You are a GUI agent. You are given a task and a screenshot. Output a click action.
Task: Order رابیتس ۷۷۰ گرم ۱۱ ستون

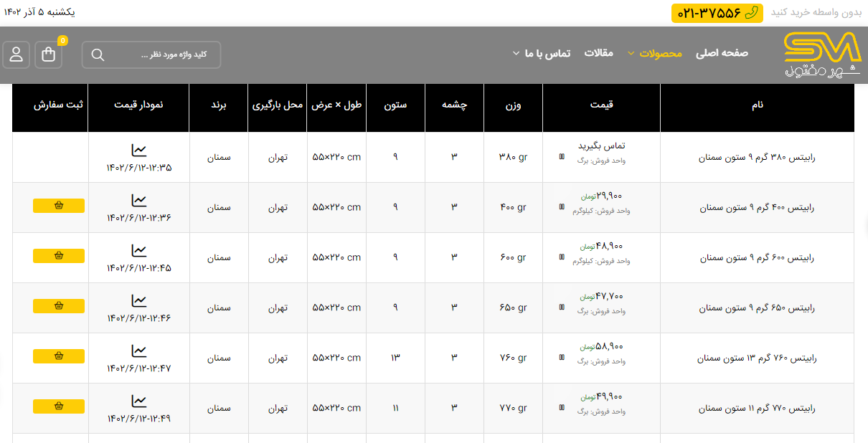coord(59,406)
